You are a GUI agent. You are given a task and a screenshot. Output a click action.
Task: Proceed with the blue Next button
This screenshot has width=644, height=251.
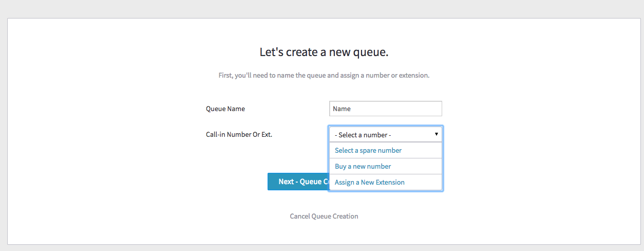tap(298, 182)
